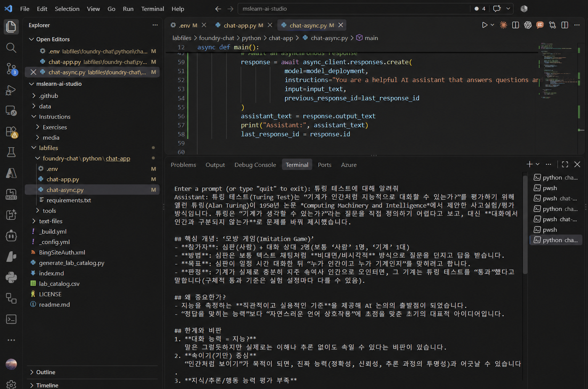Open the Selection menu
The height and width of the screenshot is (389, 588).
coord(67,9)
